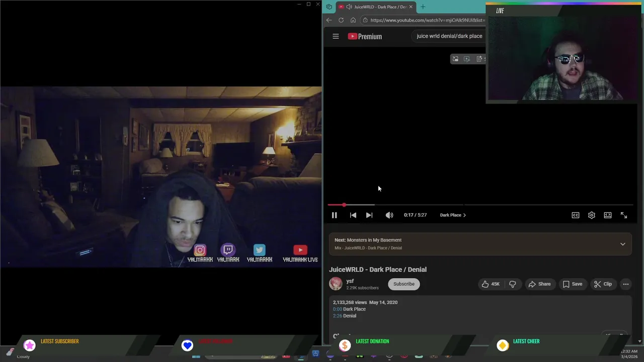Click the '2,133,268 views May 14, 2020' text
The height and width of the screenshot is (362, 644).
pos(365,302)
